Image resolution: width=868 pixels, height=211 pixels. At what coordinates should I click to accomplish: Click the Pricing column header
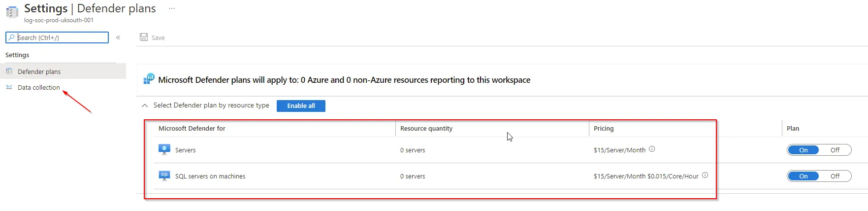tap(604, 128)
